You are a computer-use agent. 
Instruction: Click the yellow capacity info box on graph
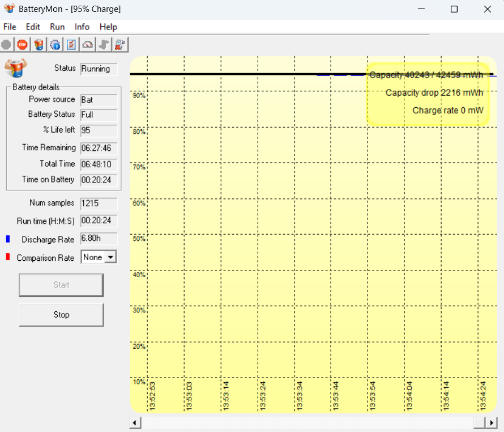click(x=428, y=93)
